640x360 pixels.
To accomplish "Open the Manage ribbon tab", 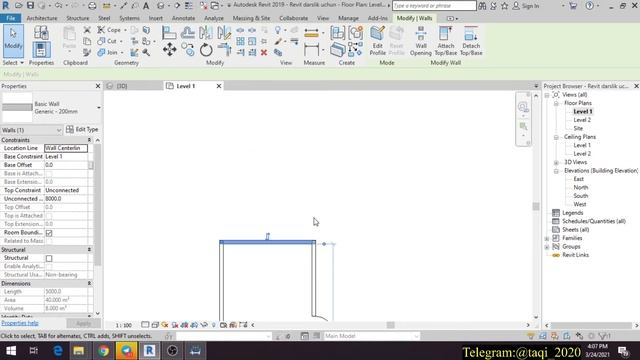I will click(348, 18).
